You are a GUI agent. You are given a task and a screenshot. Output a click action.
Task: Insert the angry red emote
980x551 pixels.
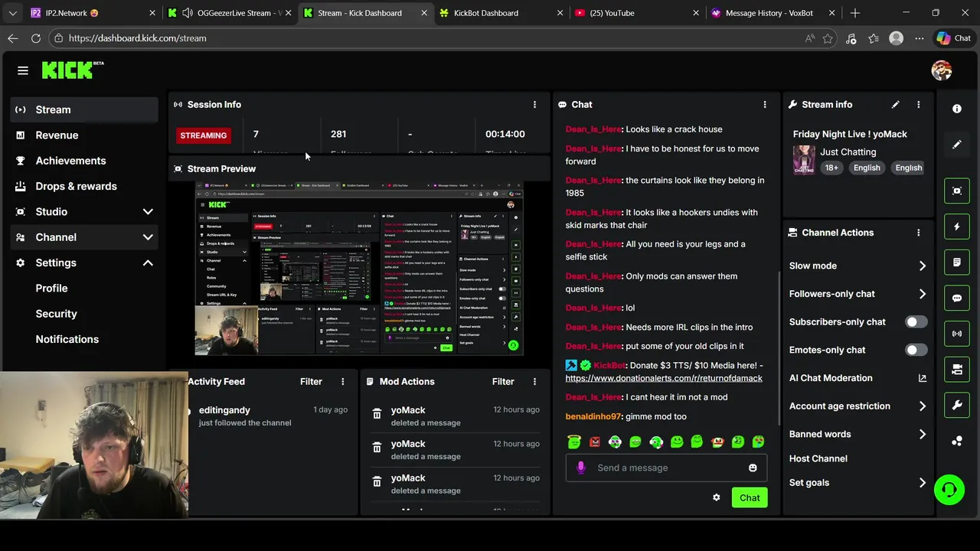pyautogui.click(x=594, y=442)
